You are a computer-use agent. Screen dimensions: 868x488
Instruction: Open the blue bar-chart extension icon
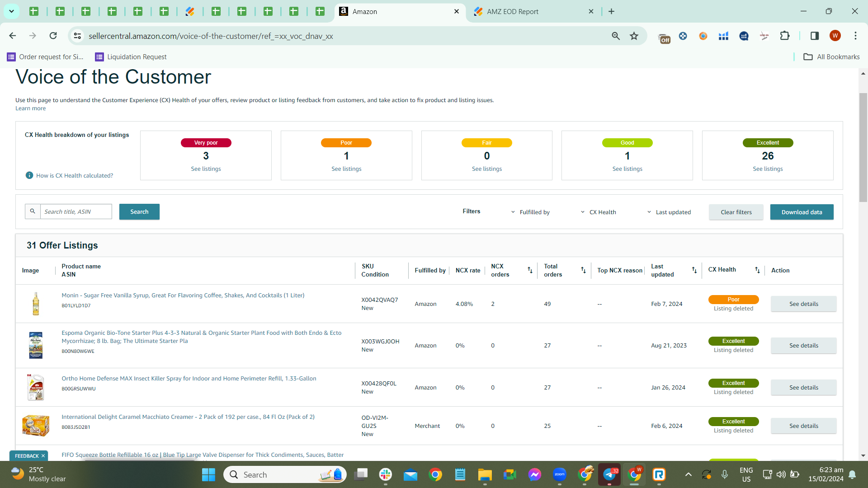coord(723,36)
